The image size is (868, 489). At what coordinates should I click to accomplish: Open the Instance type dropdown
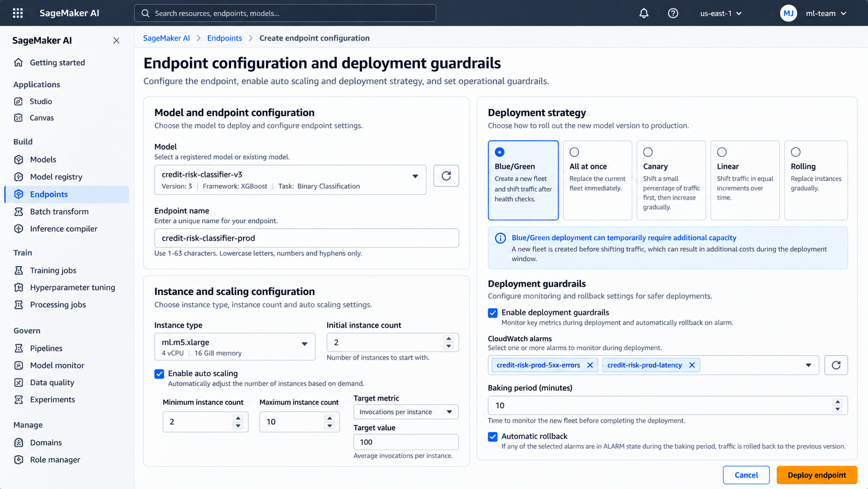[235, 347]
